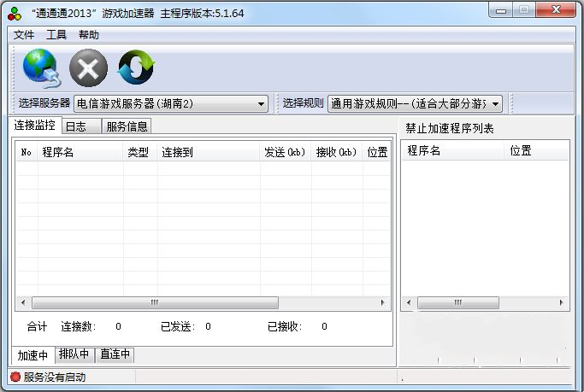Click connection list horizontal scrollbar right arrow

pos(383,302)
